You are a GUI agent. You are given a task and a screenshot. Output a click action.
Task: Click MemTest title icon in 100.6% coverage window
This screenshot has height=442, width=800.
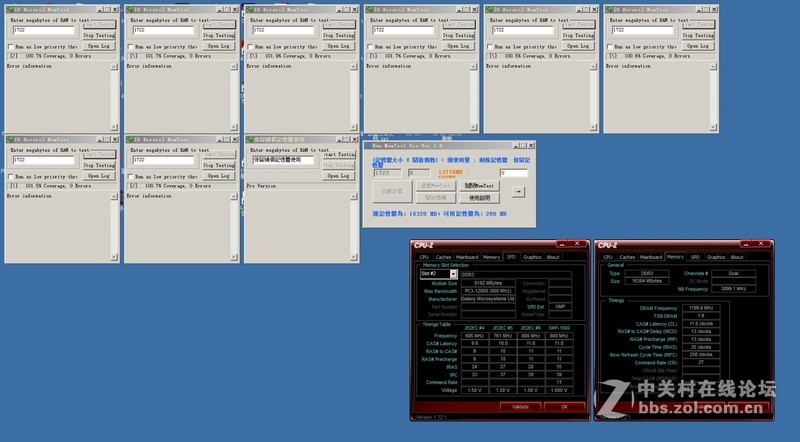point(609,10)
